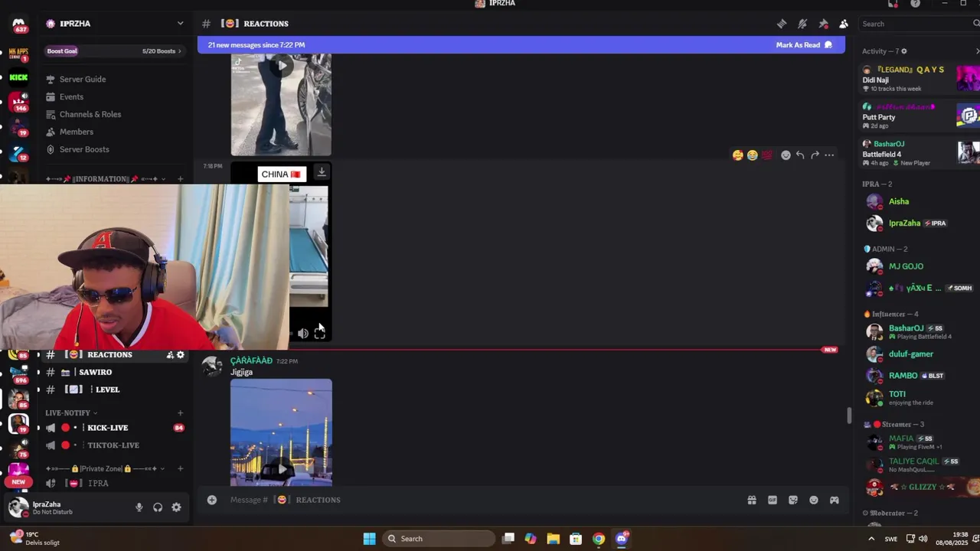Open More options on hovered message
Image resolution: width=980 pixels, height=551 pixels.
point(829,155)
